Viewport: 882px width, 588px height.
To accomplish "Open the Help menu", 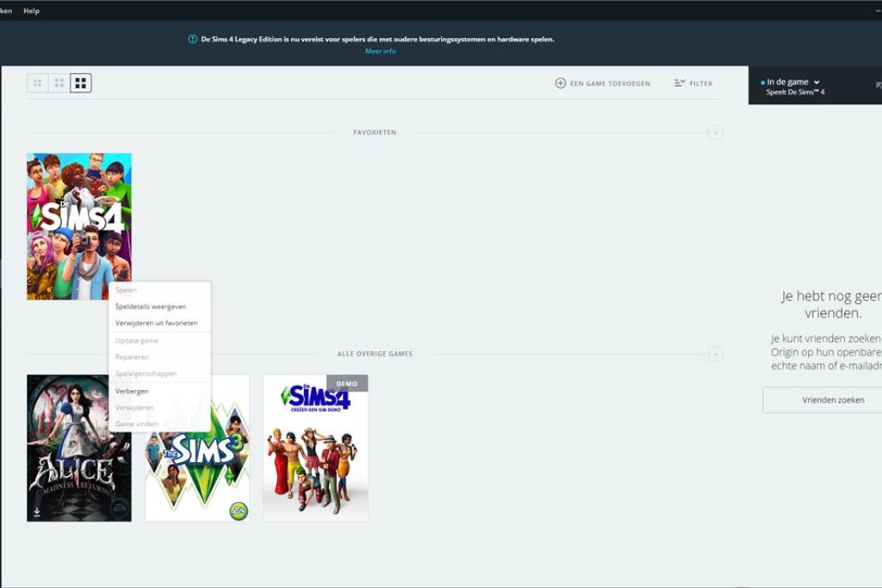I will pyautogui.click(x=32, y=10).
